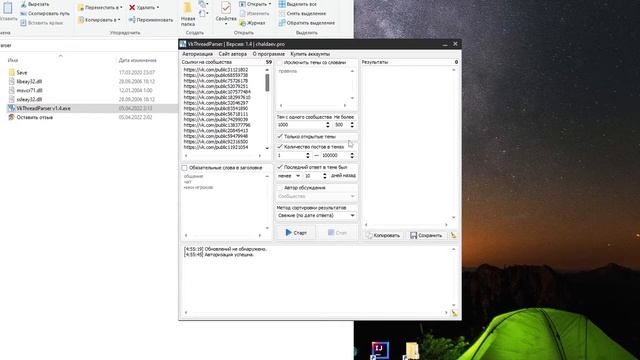The image size is (640, 360).
Task: Click the Сохранить results button
Action: pos(426,236)
